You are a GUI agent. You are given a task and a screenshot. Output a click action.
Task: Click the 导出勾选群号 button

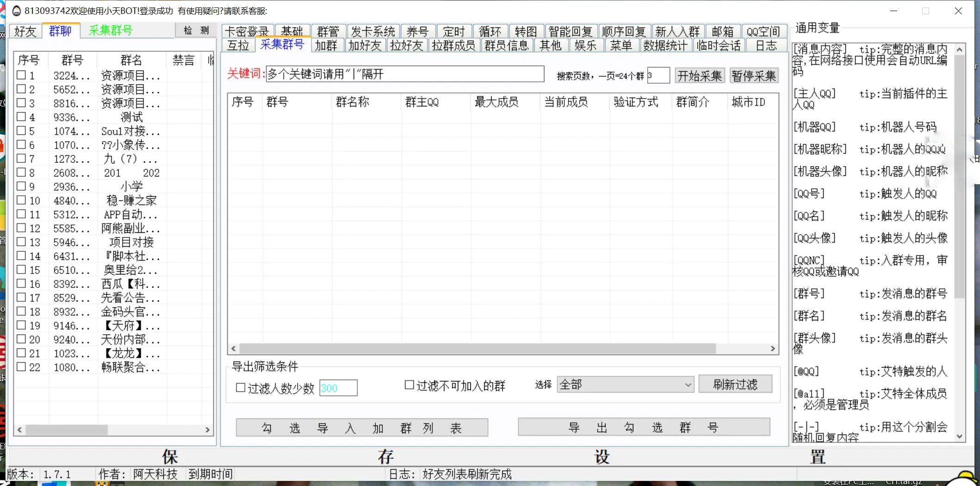pos(643,427)
